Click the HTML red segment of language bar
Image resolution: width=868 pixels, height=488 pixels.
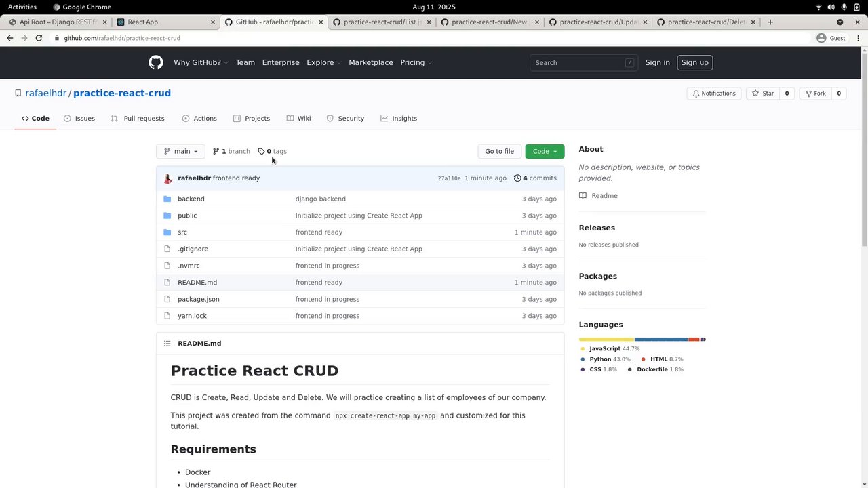(694, 339)
